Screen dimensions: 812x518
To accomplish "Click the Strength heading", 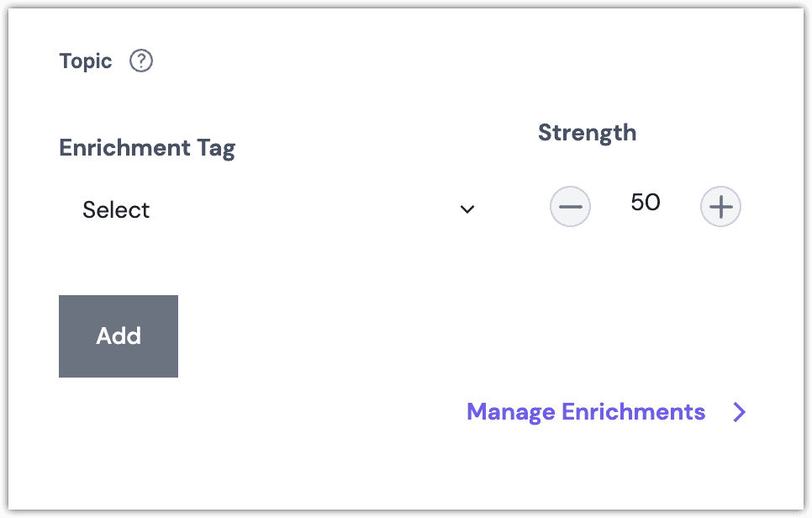I will [587, 132].
